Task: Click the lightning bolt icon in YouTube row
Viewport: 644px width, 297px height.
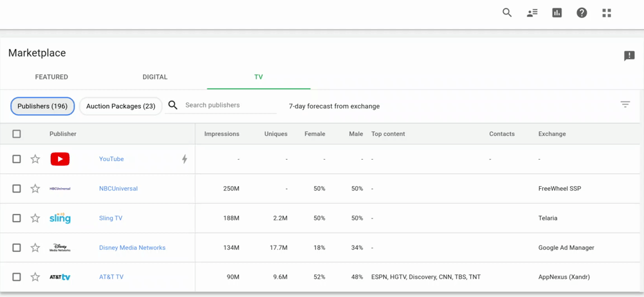Action: click(x=184, y=159)
